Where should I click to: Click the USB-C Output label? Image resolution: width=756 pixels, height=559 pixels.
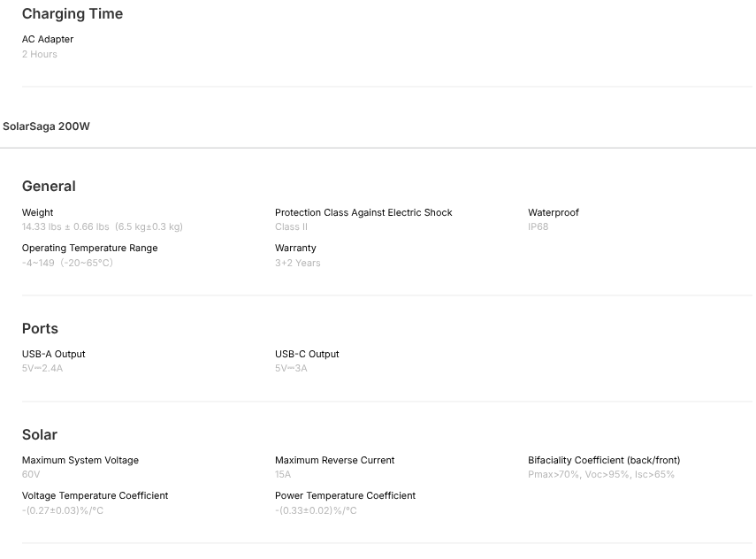coord(307,354)
